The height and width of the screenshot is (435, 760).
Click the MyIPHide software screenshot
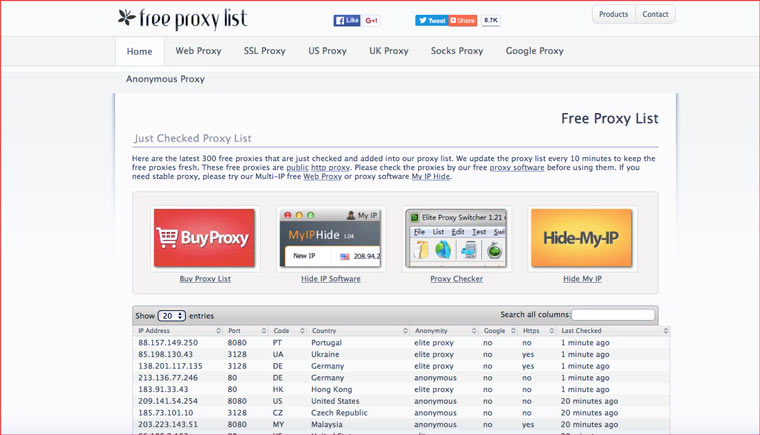pyautogui.click(x=331, y=238)
